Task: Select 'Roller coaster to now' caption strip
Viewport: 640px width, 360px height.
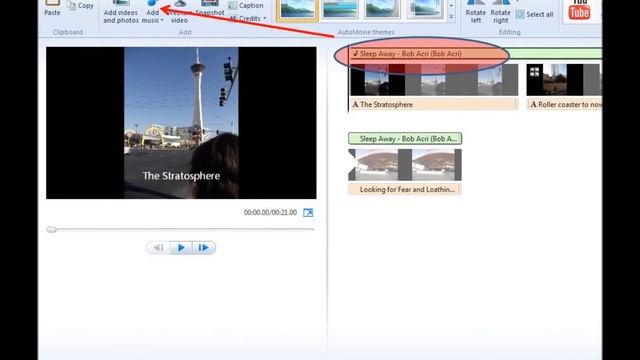Action: click(x=564, y=104)
